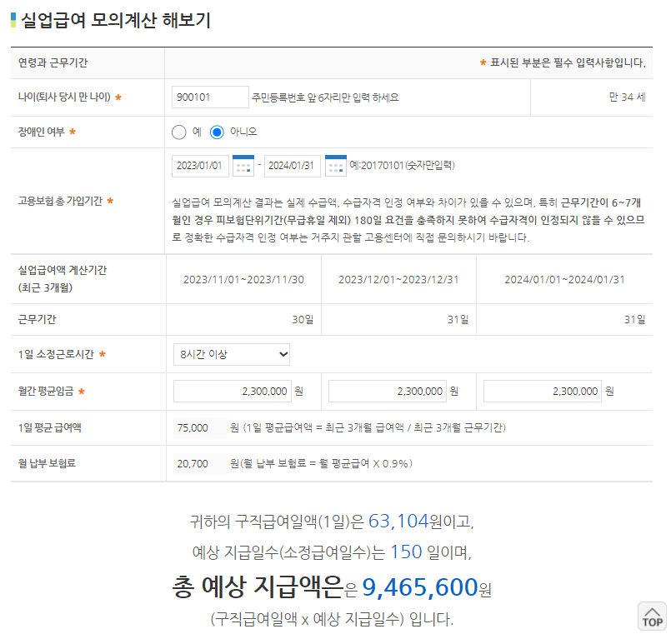
Task: Click the TOP scroll button
Action: point(652,617)
